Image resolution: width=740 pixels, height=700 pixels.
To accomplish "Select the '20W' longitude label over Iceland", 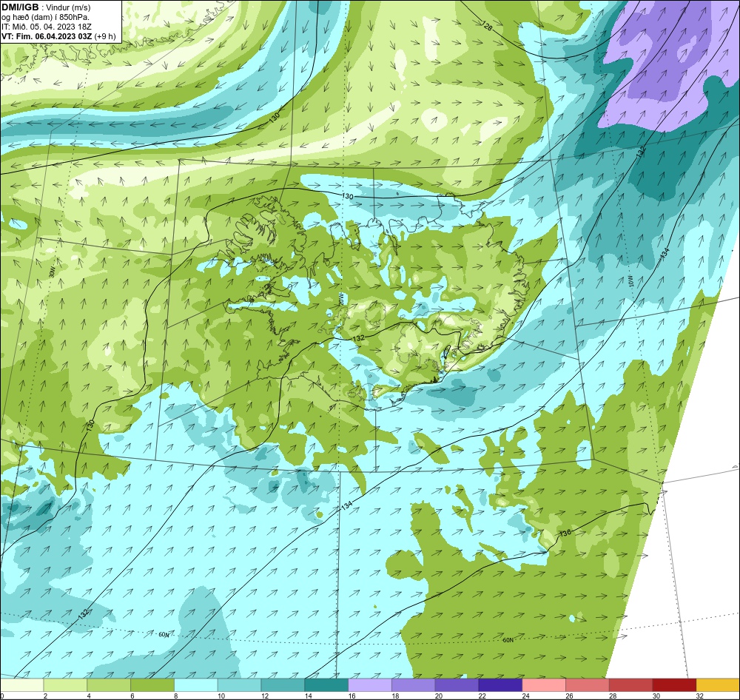I will click(341, 299).
